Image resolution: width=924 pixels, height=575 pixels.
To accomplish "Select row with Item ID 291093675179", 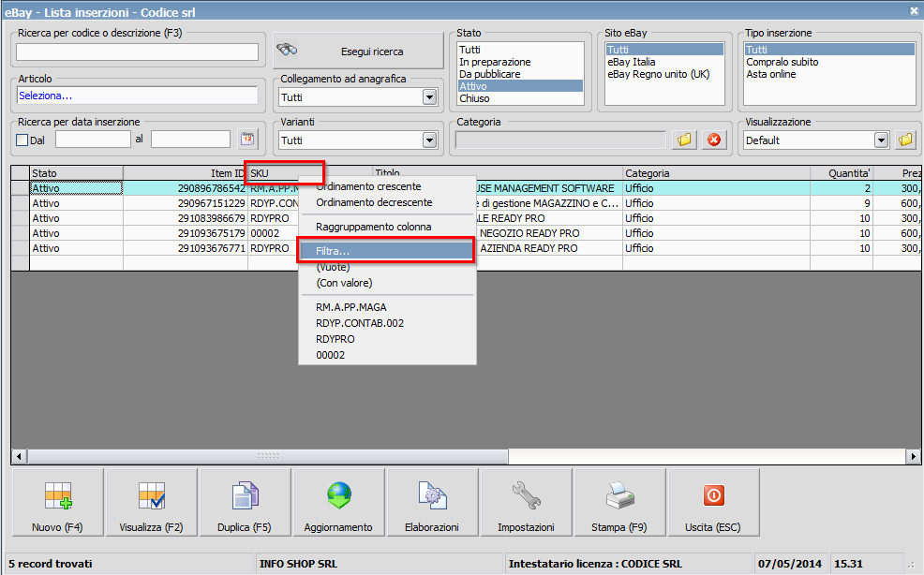I will [x=466, y=233].
